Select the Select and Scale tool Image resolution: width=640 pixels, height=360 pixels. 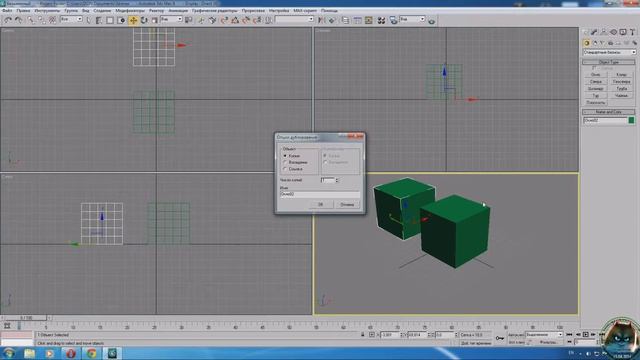point(155,20)
